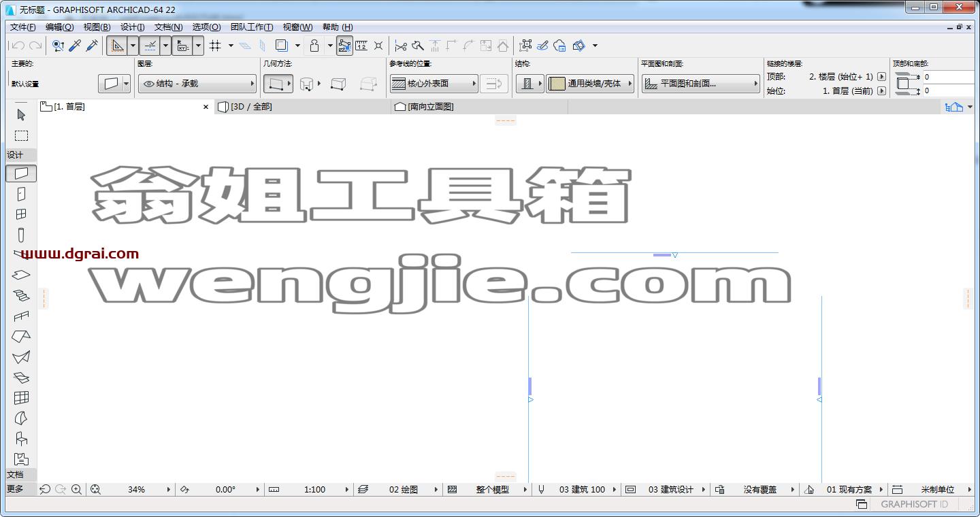The width and height of the screenshot is (980, 517).
Task: Select the Arrow selection tool
Action: pos(21,115)
